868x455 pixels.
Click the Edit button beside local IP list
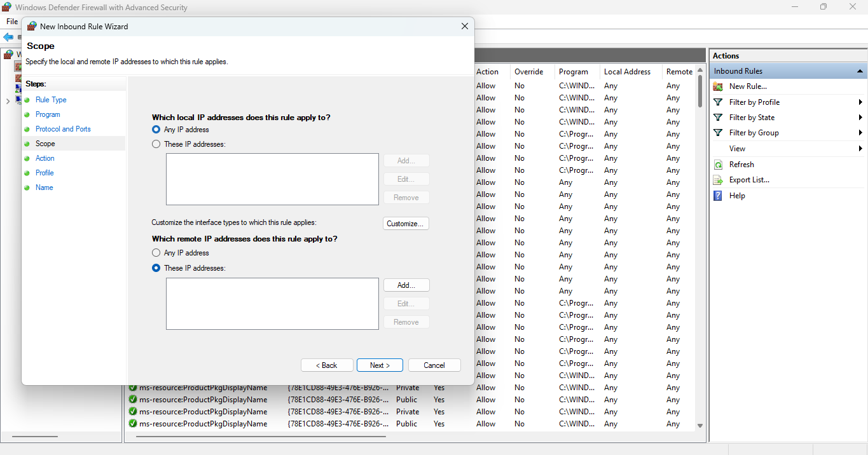point(406,179)
